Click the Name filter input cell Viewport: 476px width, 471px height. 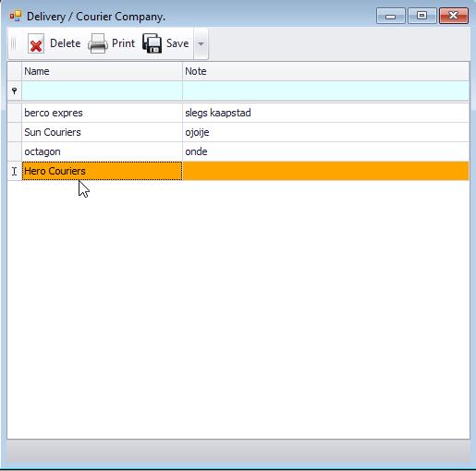[102, 91]
